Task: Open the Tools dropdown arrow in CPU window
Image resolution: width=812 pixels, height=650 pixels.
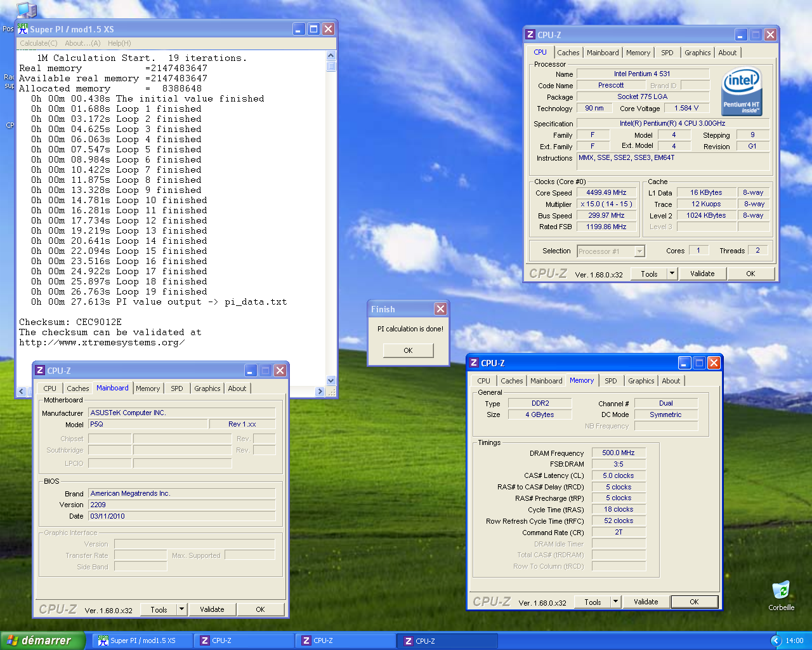Action: click(x=672, y=274)
